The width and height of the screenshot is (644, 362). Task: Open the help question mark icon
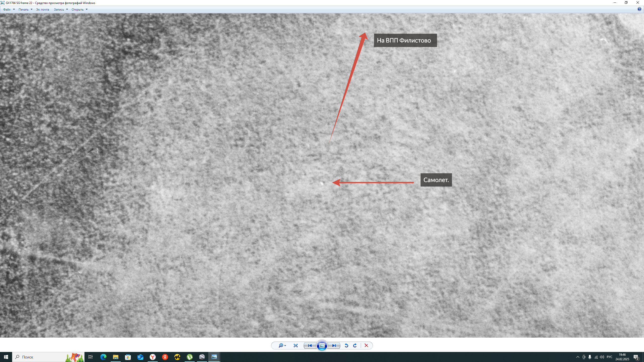tap(639, 9)
